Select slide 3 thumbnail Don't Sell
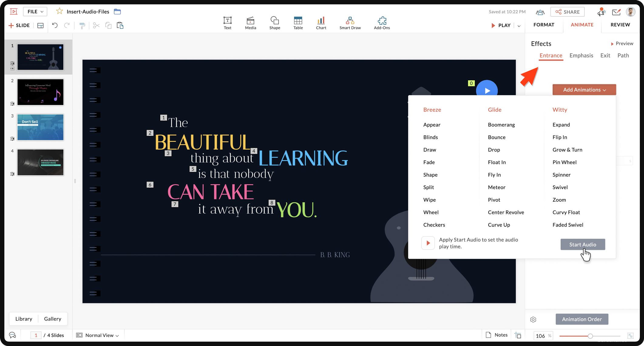This screenshot has height=346, width=644. tap(40, 127)
